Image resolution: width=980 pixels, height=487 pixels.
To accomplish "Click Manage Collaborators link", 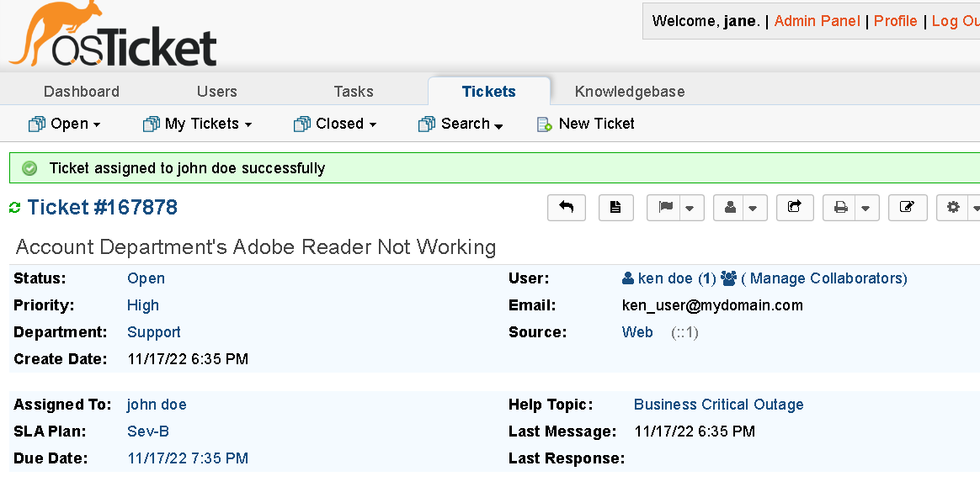I will click(826, 278).
